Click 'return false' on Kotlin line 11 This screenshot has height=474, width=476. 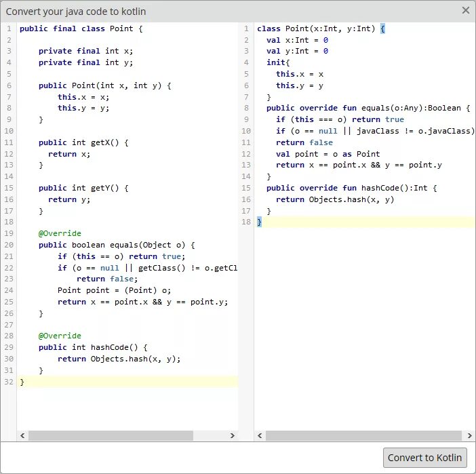(304, 142)
